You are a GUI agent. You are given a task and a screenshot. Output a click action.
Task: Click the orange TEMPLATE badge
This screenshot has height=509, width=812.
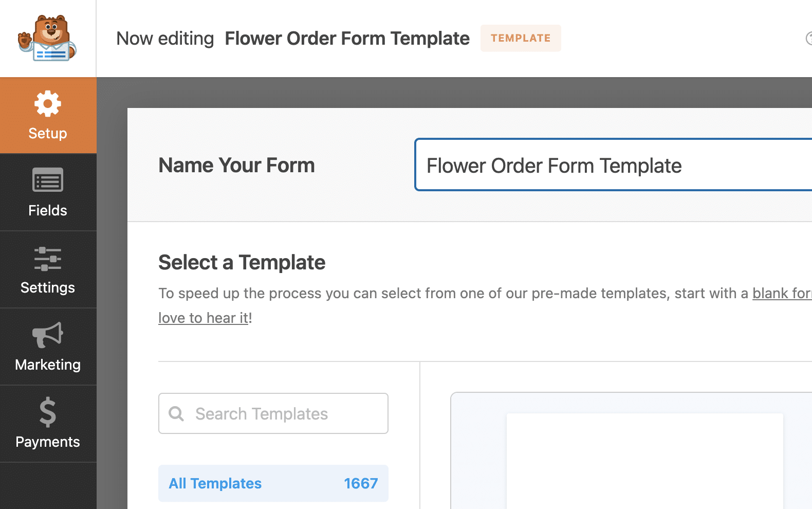(x=521, y=38)
